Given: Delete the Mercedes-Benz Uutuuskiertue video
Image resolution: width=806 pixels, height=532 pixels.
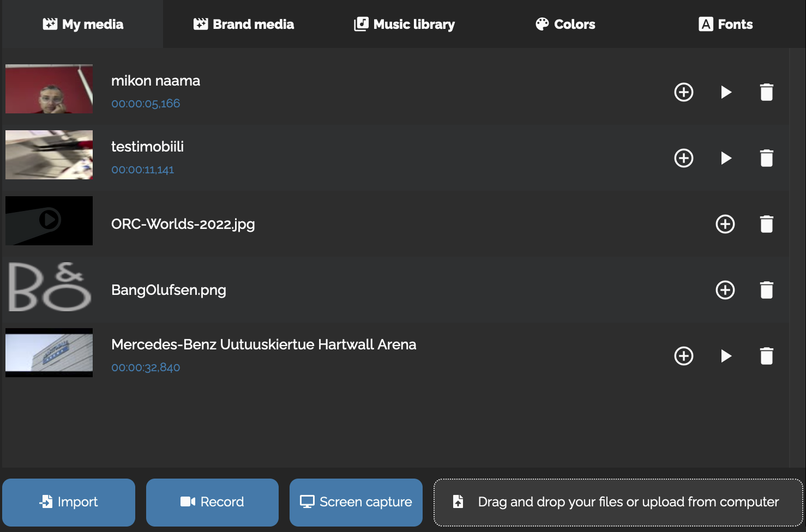Looking at the screenshot, I should pos(767,356).
